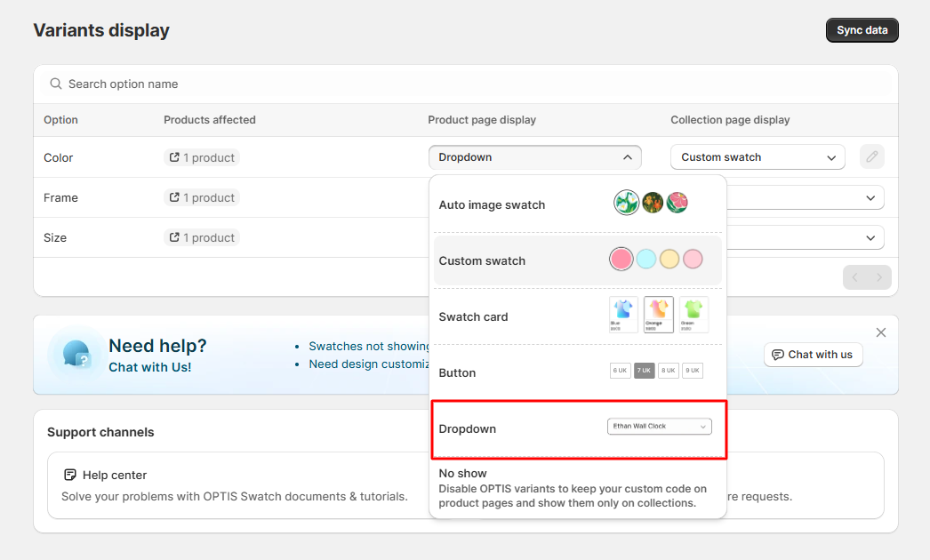Screen dimensions: 930x560
Task: Choose the No show option
Action: pyautogui.click(x=578, y=488)
